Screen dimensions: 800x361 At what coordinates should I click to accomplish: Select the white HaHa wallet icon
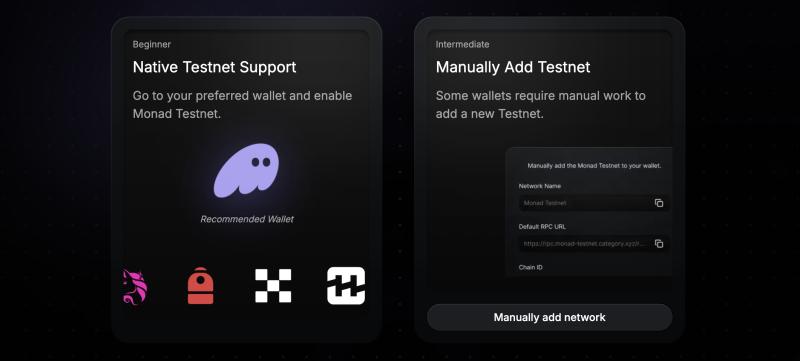click(x=346, y=286)
